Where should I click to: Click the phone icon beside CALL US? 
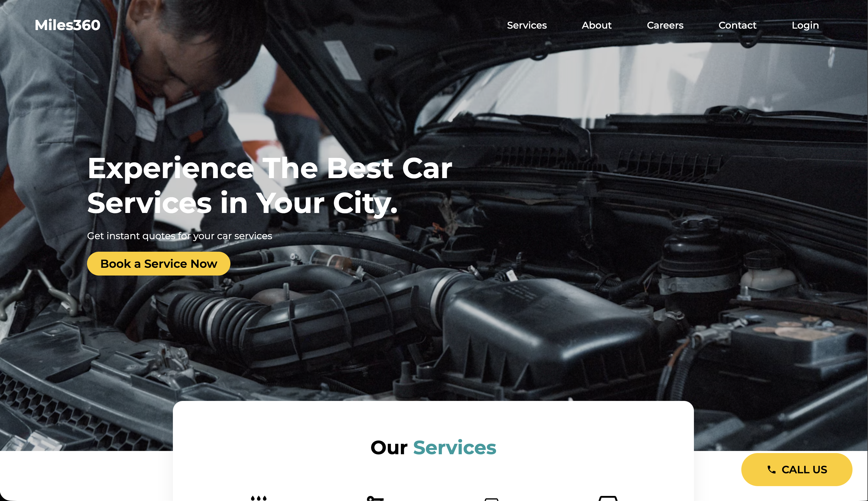coord(771,470)
